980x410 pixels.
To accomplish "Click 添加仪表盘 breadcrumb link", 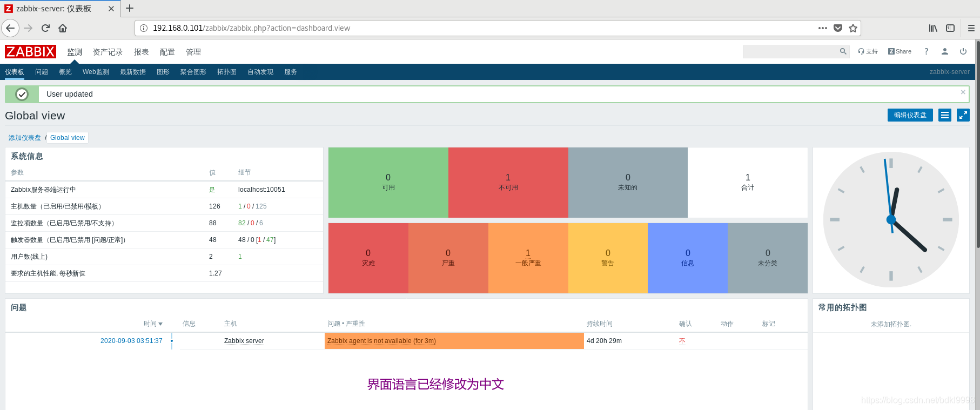I will (24, 138).
